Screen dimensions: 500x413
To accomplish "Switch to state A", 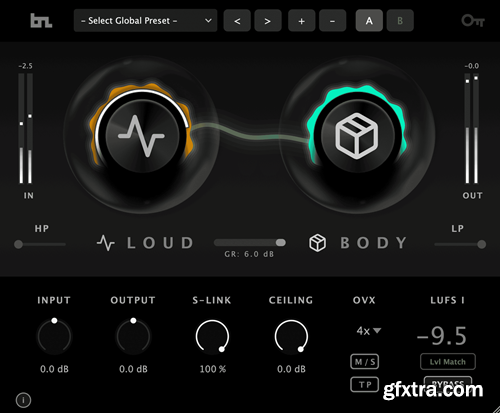I will (369, 21).
